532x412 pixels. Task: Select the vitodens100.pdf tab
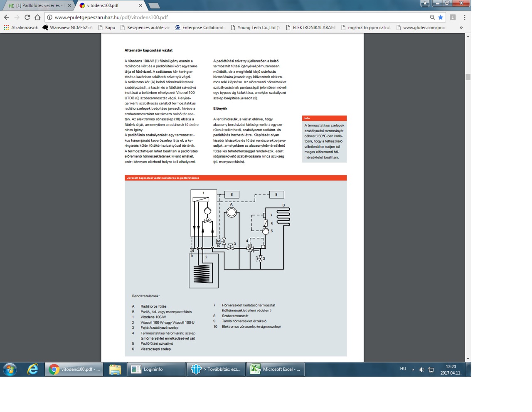[109, 5]
